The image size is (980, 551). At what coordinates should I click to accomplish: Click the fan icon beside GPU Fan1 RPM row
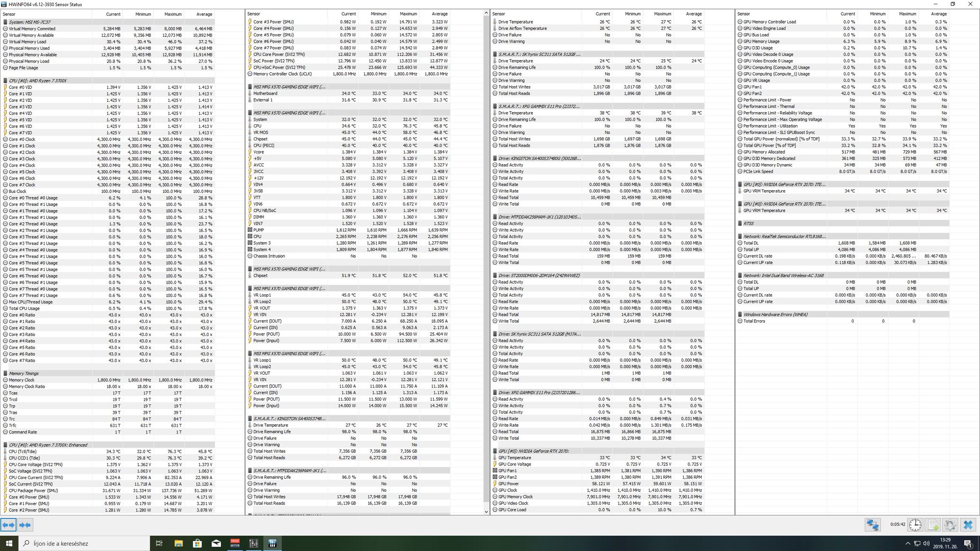pyautogui.click(x=495, y=471)
